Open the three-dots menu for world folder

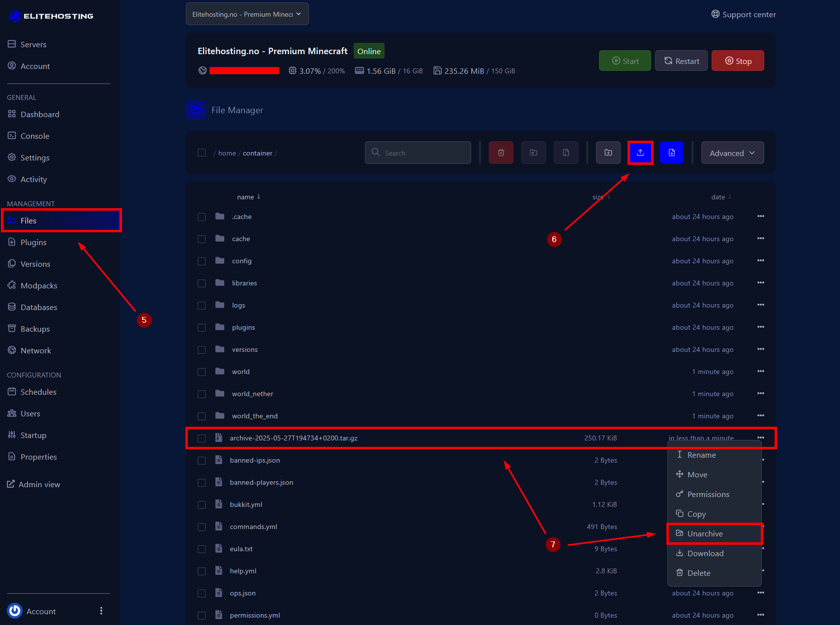pos(761,372)
